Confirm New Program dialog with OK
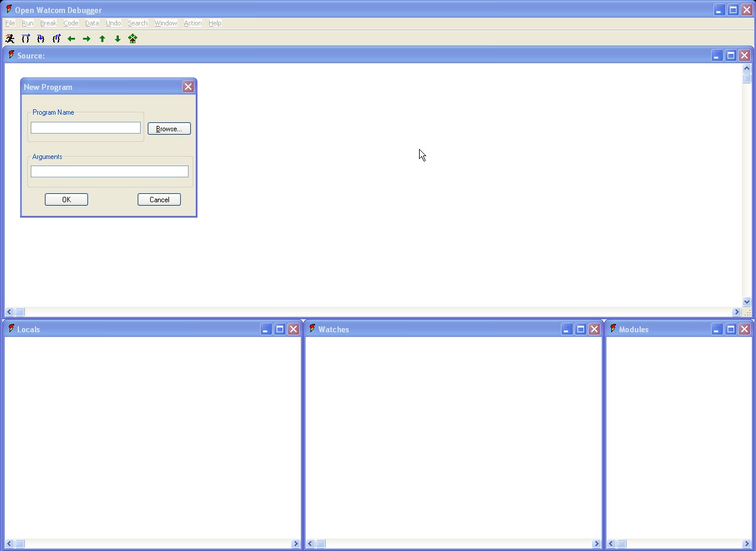Screen dimensions: 756x551 click(x=66, y=199)
